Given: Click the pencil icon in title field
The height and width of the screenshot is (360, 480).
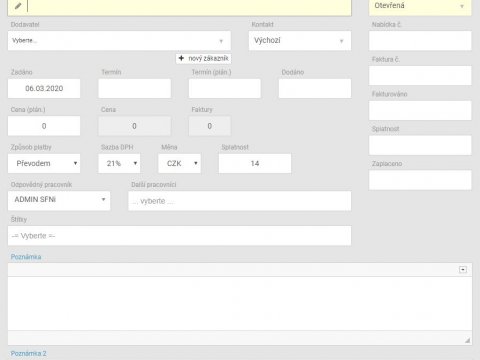Looking at the screenshot, I should point(18,6).
